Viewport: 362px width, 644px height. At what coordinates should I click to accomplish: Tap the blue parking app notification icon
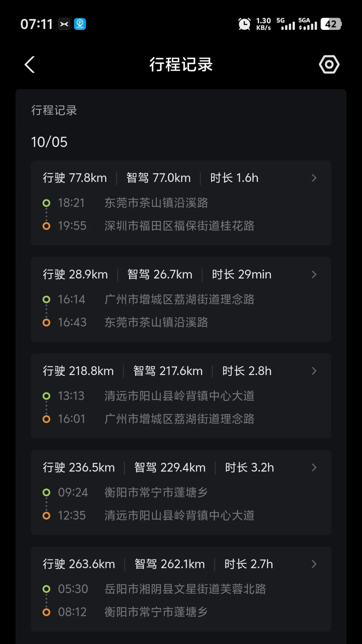tap(80, 24)
